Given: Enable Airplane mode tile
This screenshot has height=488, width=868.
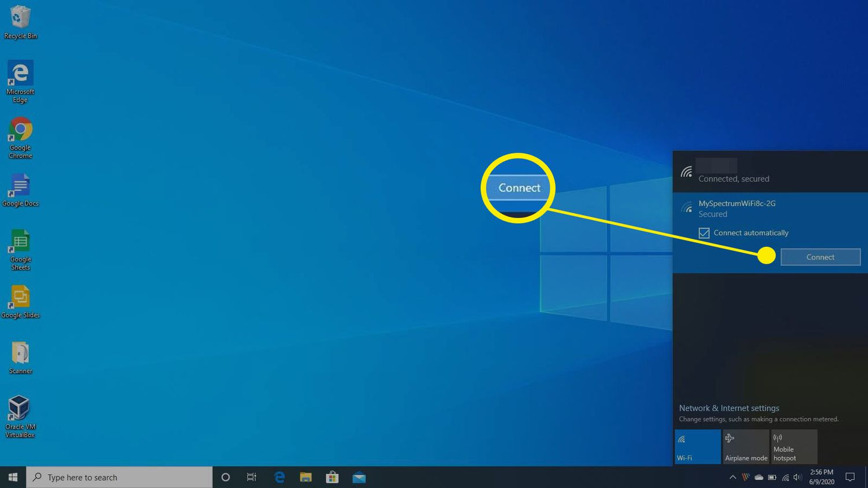Looking at the screenshot, I should click(746, 446).
